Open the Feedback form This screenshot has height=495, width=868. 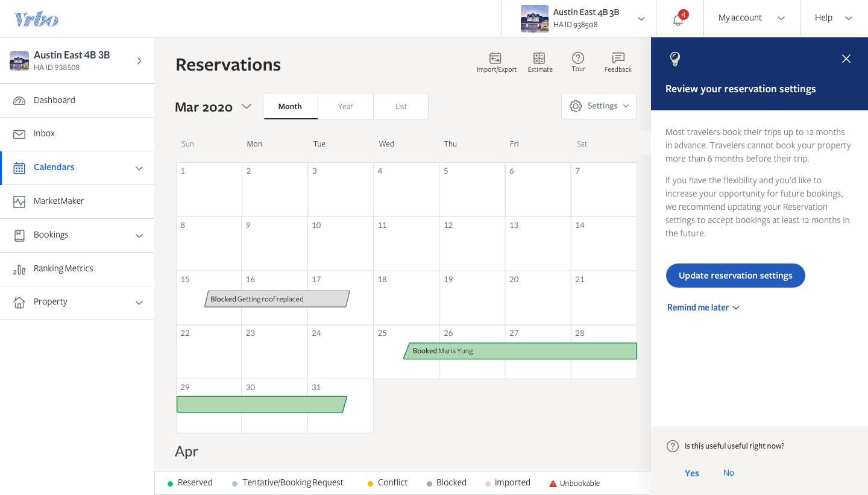click(618, 63)
